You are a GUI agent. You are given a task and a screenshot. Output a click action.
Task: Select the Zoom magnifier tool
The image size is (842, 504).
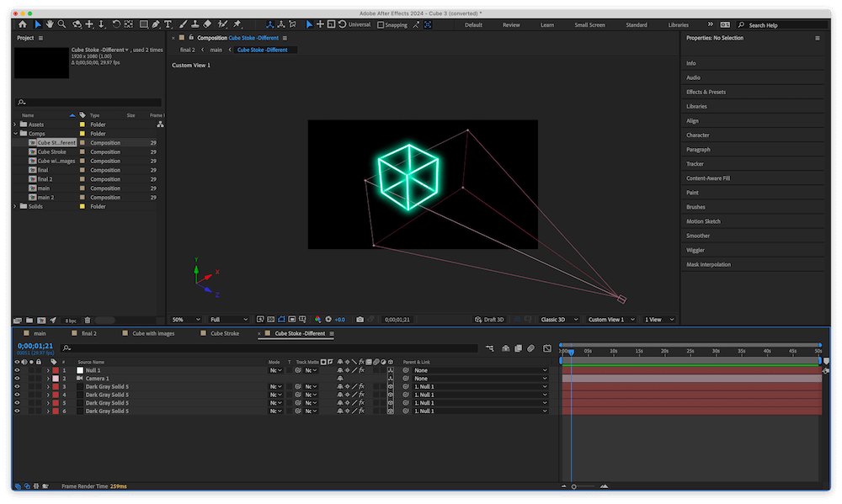coord(61,24)
